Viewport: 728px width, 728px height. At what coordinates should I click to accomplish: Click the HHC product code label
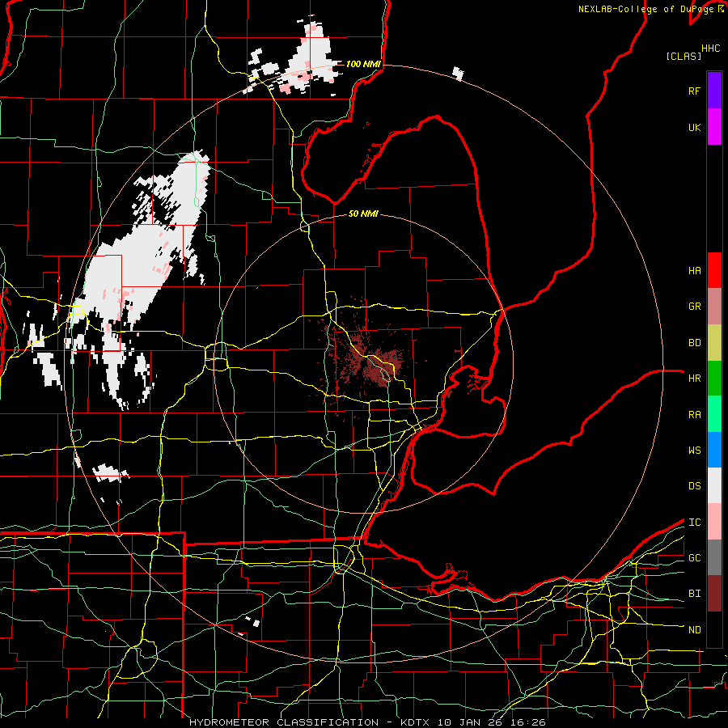point(711,49)
